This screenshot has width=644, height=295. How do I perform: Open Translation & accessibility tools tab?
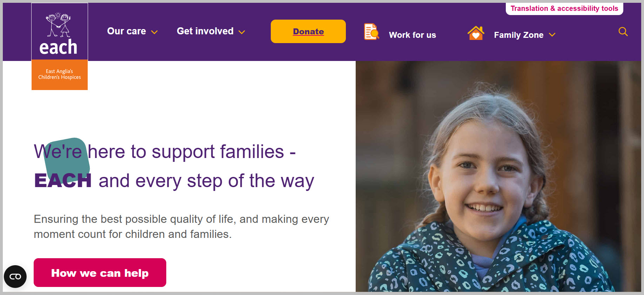(564, 8)
